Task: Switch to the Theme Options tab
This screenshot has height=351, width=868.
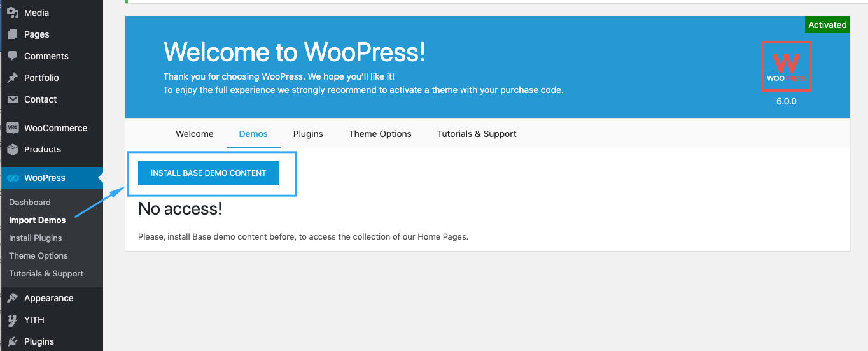Action: (380, 134)
